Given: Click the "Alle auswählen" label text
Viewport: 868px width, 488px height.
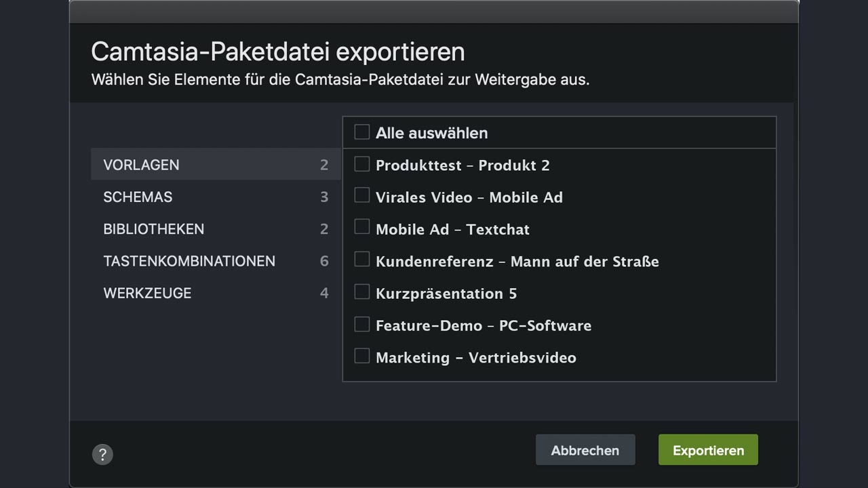Looking at the screenshot, I should [x=431, y=133].
